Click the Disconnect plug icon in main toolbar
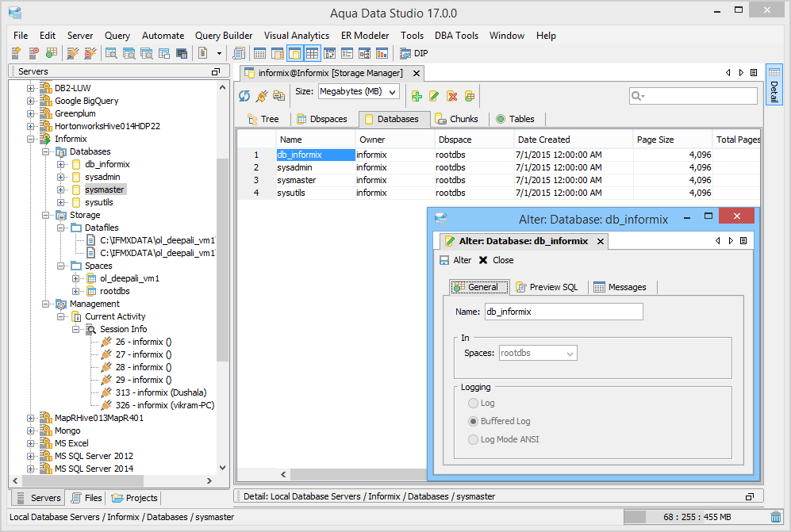 pyautogui.click(x=90, y=53)
